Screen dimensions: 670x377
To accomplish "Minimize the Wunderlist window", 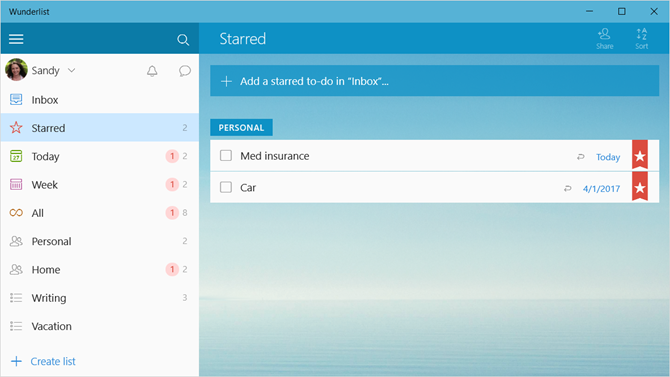I will [589, 12].
